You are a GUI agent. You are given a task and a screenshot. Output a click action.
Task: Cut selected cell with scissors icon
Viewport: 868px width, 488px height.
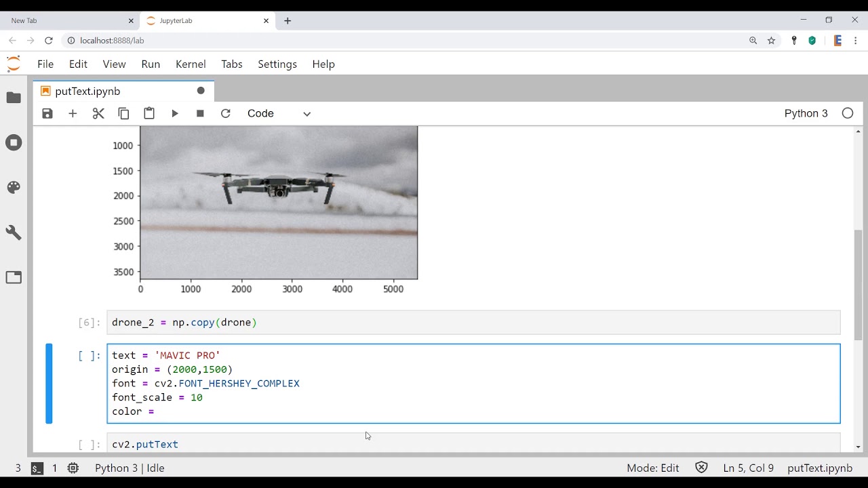coord(98,113)
